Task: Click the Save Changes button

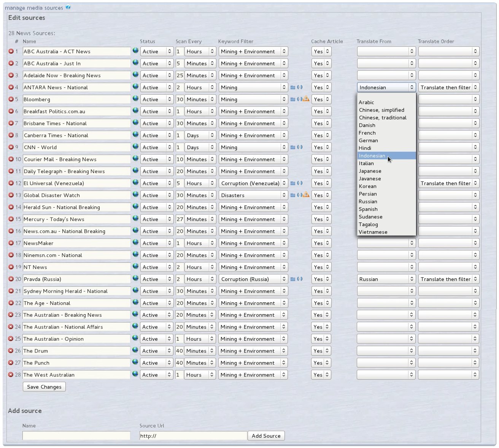Action: tap(44, 387)
